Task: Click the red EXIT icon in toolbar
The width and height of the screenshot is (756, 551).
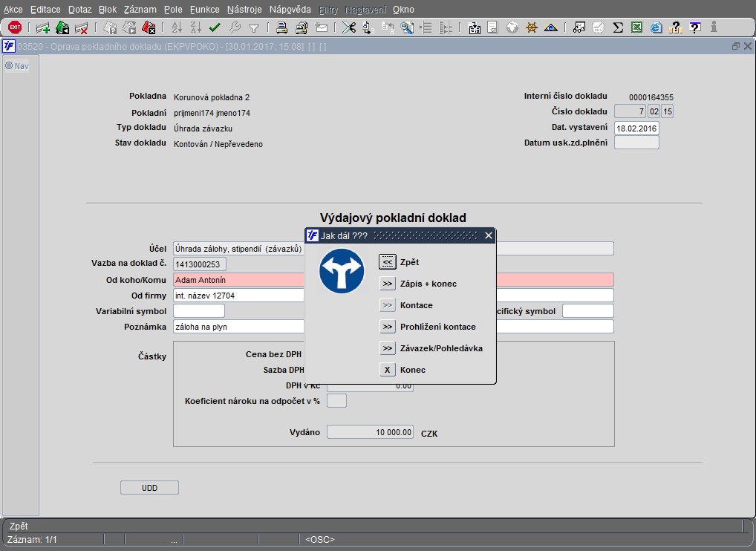Action: 14,27
